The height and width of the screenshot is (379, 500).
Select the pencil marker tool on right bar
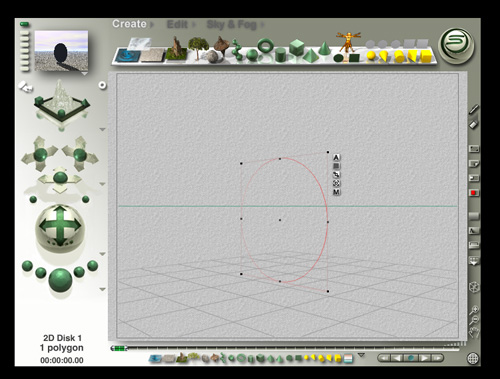(x=474, y=109)
